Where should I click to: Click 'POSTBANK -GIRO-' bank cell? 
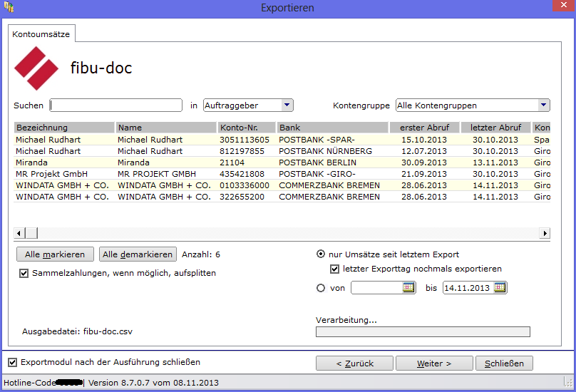click(x=317, y=174)
